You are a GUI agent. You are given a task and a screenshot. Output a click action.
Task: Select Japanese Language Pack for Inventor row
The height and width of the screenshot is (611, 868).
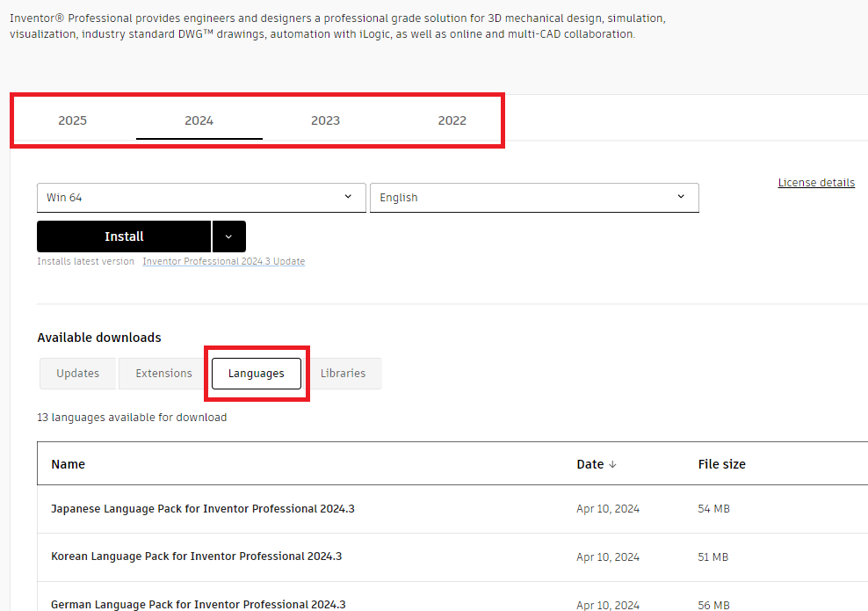[x=452, y=509]
